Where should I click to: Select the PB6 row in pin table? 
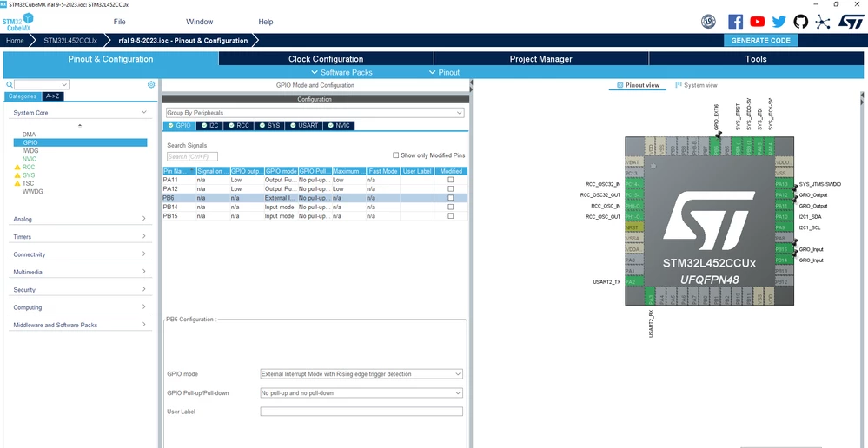tap(315, 198)
